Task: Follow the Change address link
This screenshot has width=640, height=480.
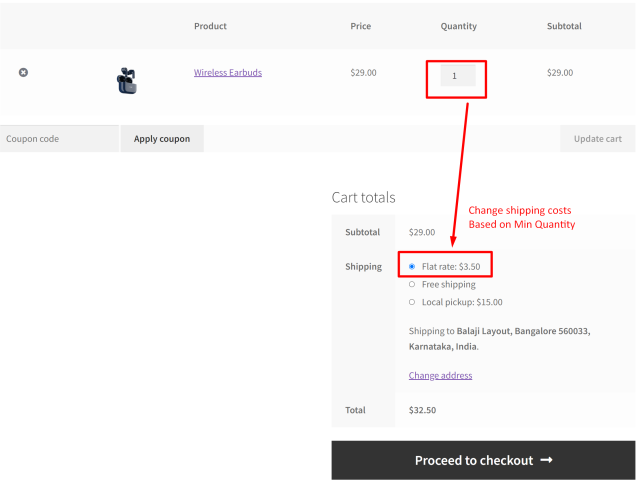Action: [440, 376]
